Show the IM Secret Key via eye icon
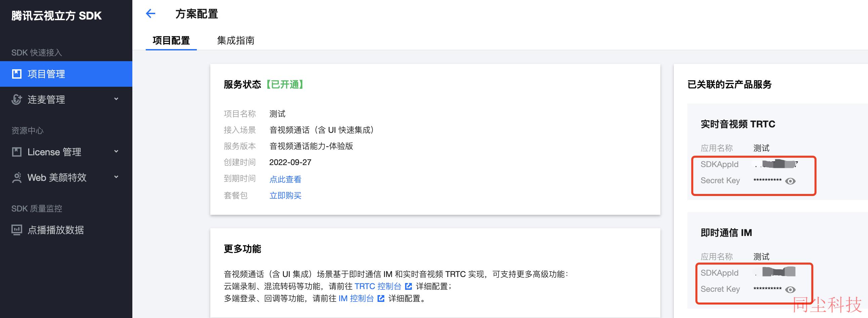 pos(790,290)
